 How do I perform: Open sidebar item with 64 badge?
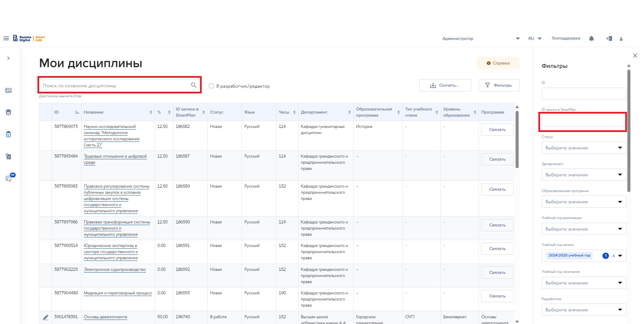pyautogui.click(x=9, y=178)
